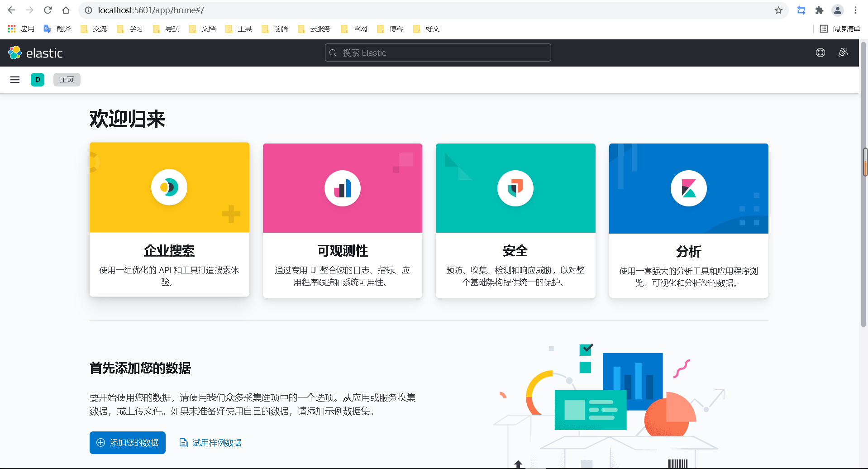Click 企业搜索 card description text
Screen dimensions: 868x469
tap(169, 276)
